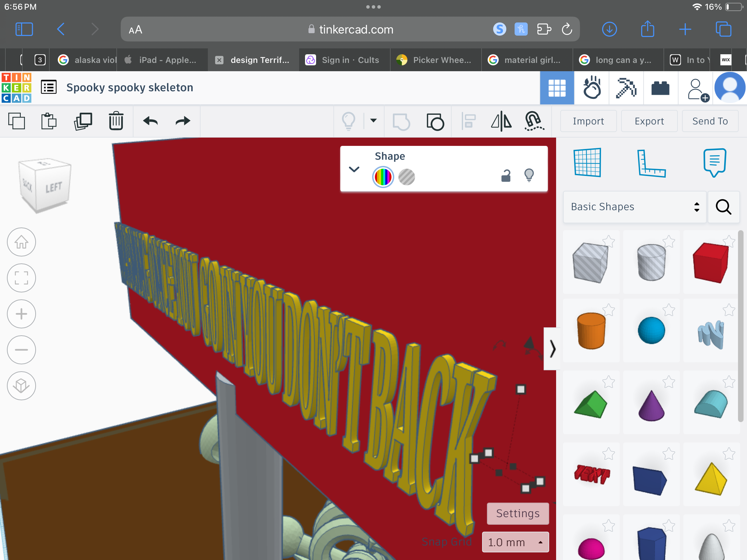The height and width of the screenshot is (560, 747).
Task: Click the Group shapes icon
Action: tap(402, 122)
